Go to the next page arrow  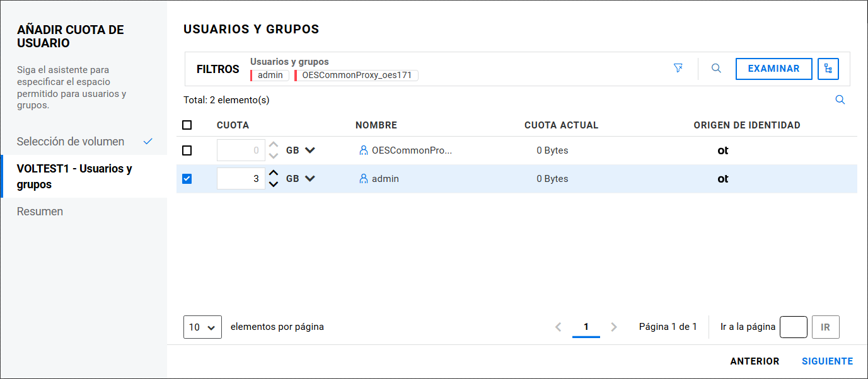click(614, 327)
